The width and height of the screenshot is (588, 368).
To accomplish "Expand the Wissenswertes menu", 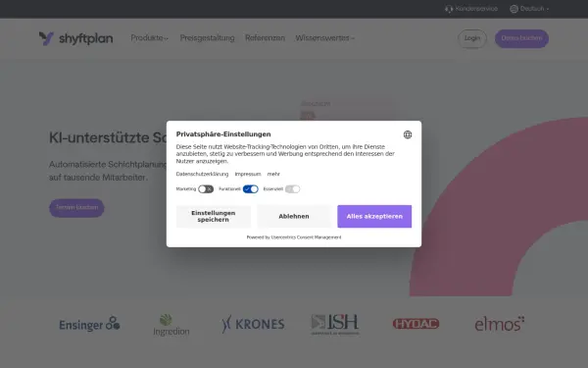I will (324, 38).
